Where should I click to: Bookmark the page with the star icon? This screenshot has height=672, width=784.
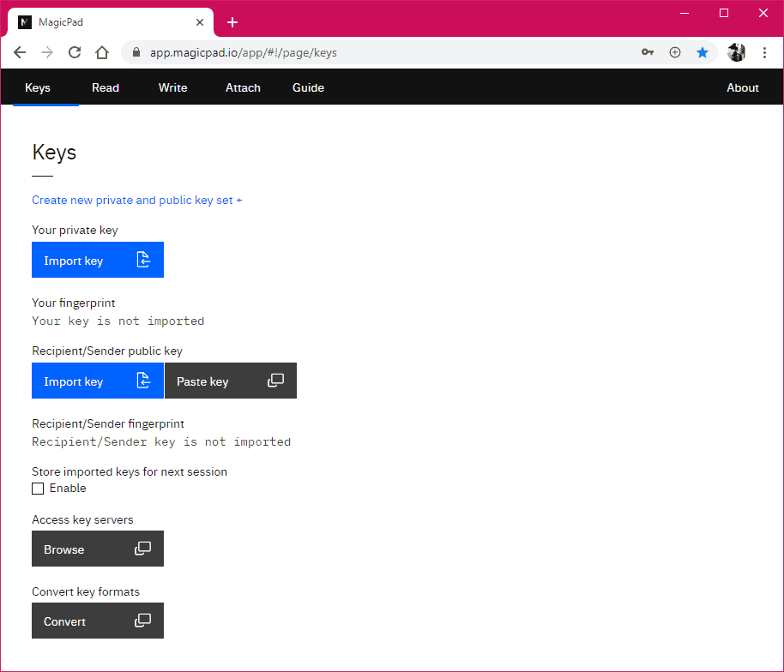coord(703,52)
